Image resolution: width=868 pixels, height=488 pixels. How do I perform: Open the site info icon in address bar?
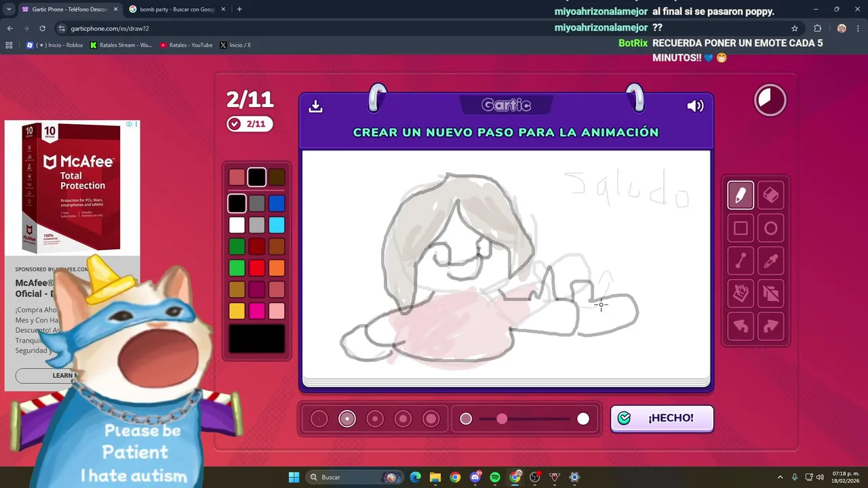coord(62,28)
